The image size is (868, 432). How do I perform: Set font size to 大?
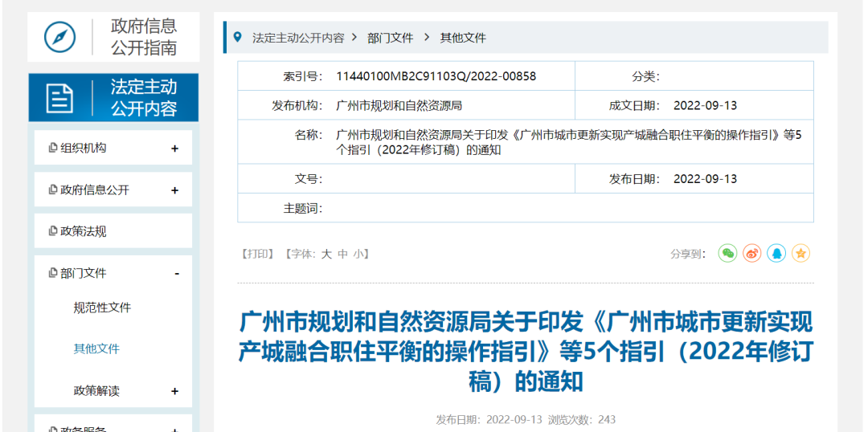point(326,254)
